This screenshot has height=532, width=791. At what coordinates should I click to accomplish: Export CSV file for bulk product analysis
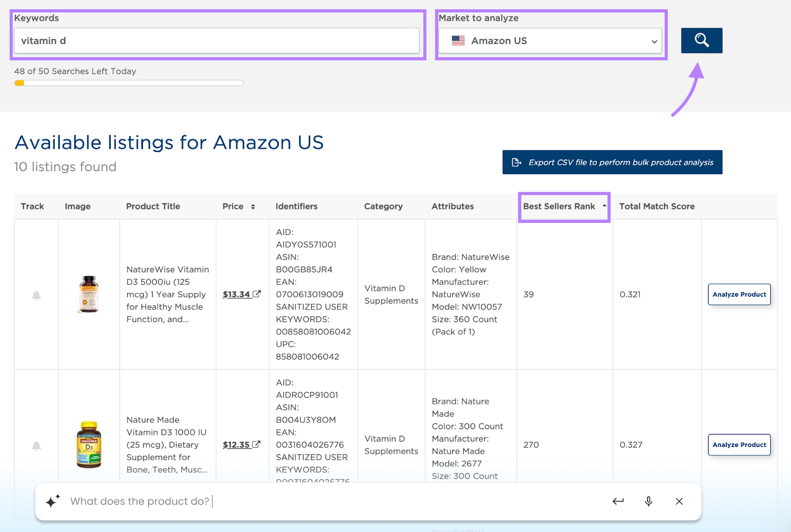point(612,162)
